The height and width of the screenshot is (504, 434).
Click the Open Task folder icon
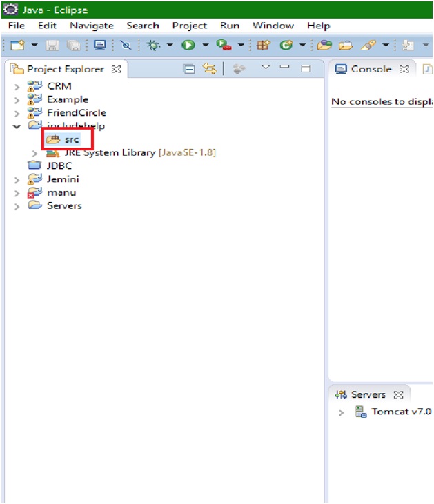346,46
